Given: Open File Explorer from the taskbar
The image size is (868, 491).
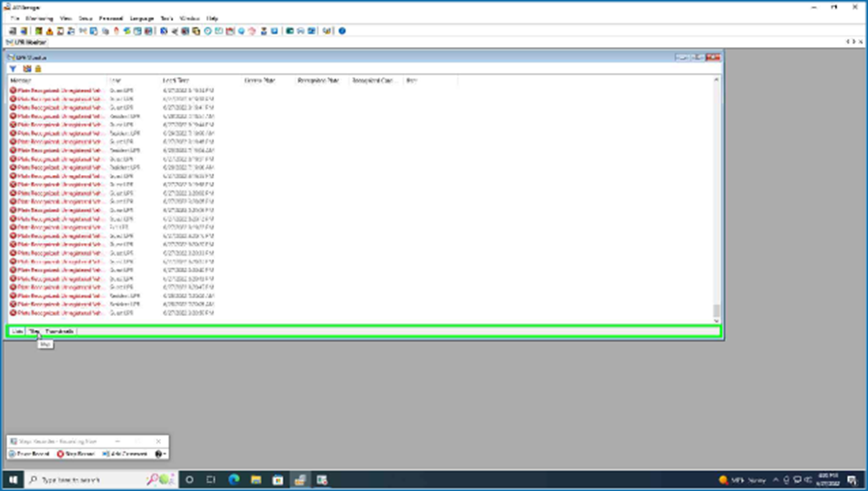Looking at the screenshot, I should click(256, 480).
